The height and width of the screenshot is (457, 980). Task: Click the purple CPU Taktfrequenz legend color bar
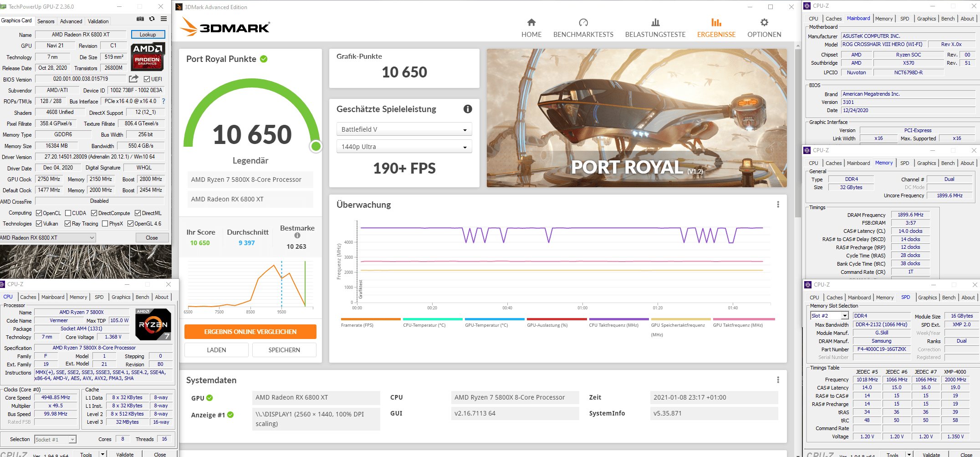(619, 319)
